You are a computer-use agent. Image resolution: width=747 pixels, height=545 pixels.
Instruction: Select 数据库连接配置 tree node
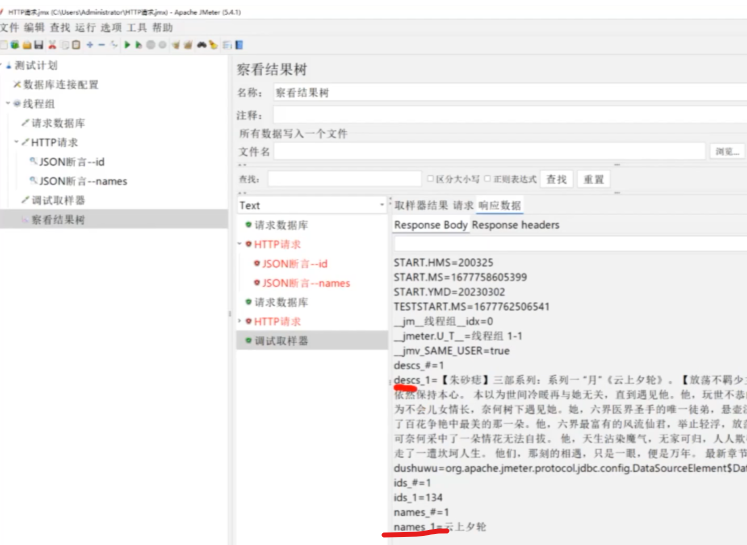pyautogui.click(x=61, y=85)
